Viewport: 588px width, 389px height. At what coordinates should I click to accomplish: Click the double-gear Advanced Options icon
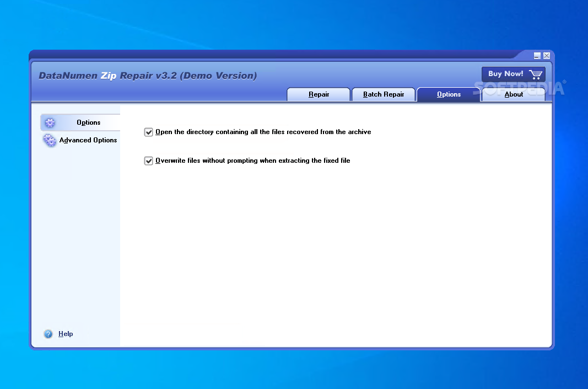[50, 141]
